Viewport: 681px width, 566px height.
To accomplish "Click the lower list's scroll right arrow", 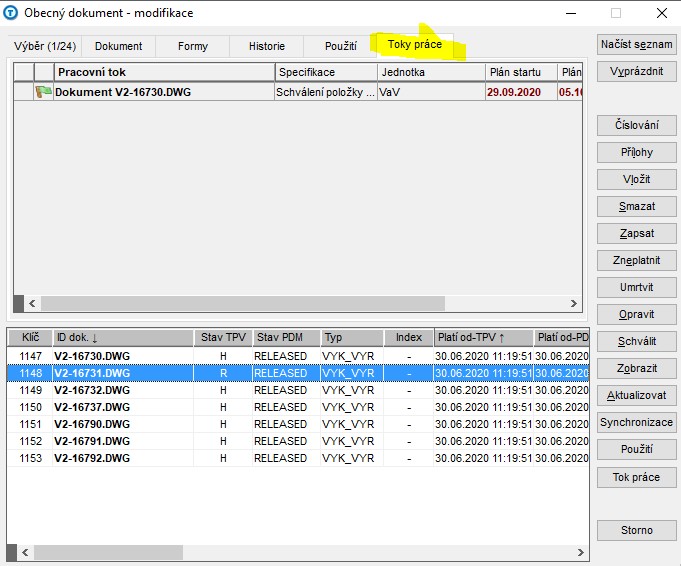I will coord(581,553).
